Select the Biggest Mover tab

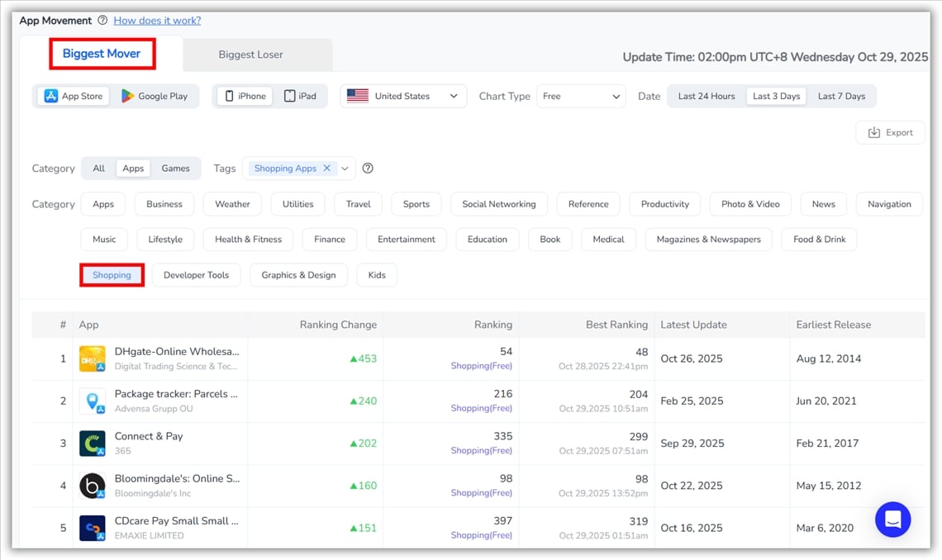tap(102, 54)
